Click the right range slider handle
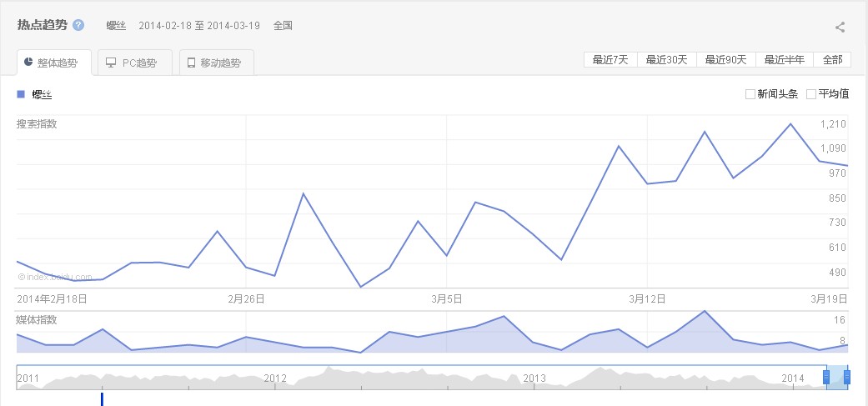This screenshot has width=868, height=406. point(847,377)
